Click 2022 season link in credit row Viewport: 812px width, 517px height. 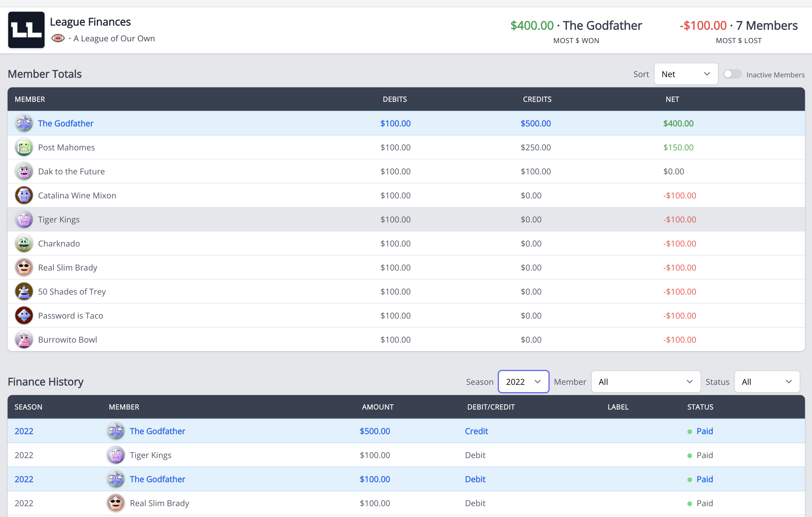24,431
